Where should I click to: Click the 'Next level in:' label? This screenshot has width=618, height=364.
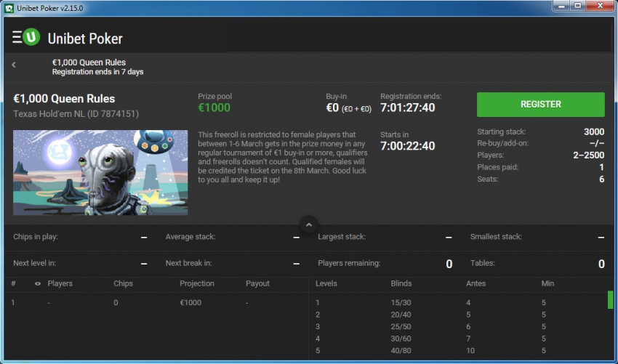(x=35, y=263)
